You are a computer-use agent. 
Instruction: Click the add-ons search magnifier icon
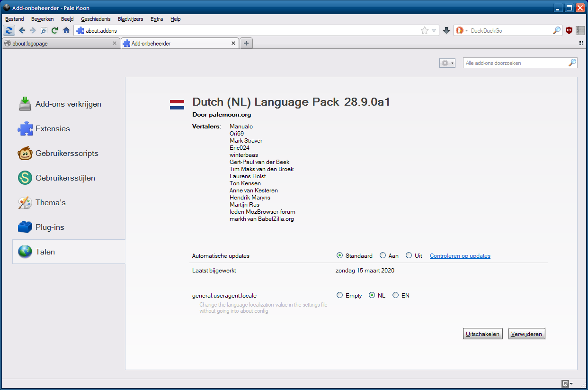point(572,63)
